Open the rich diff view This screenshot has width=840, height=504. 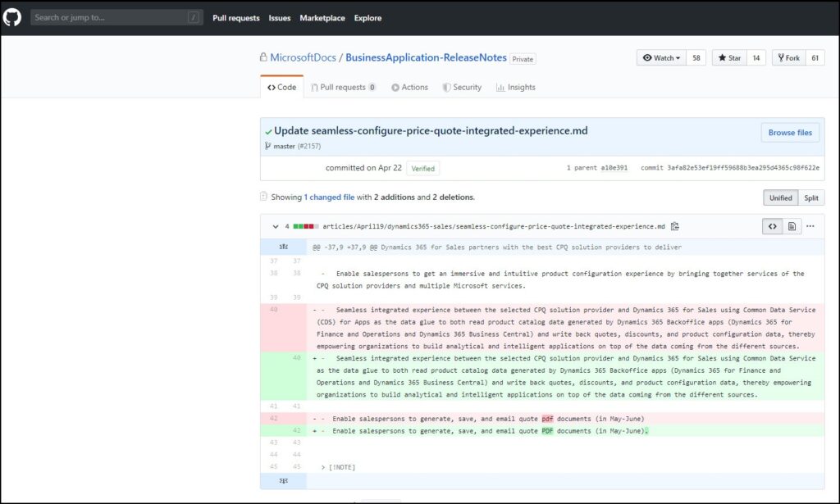coord(792,226)
